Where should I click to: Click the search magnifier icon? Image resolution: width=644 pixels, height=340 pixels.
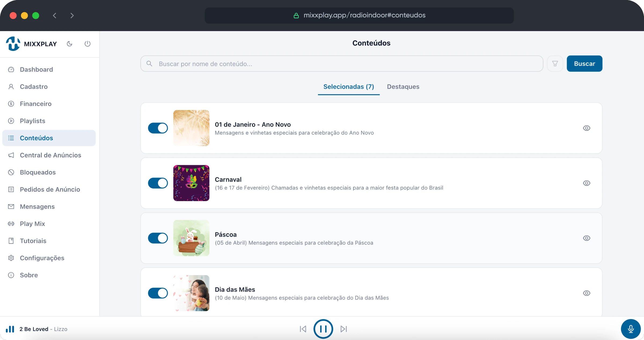149,64
